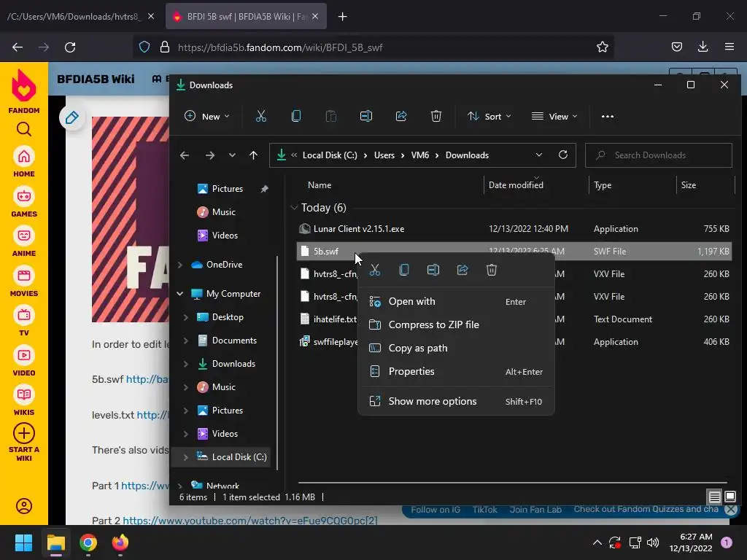Viewport: 747px width, 560px height.
Task: Click the Share icon in context menu
Action: [x=462, y=270]
